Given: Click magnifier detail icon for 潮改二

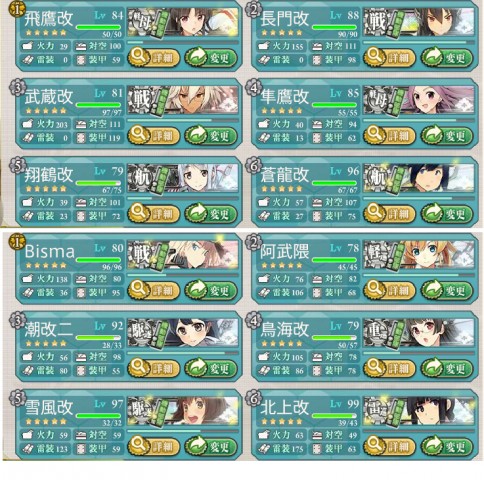Looking at the screenshot, I should [x=139, y=368].
